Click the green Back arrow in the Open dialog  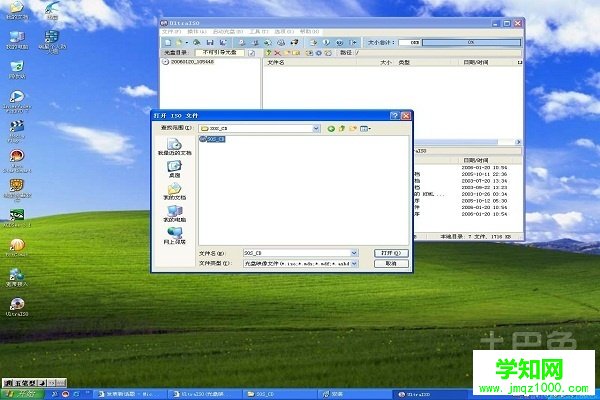331,129
